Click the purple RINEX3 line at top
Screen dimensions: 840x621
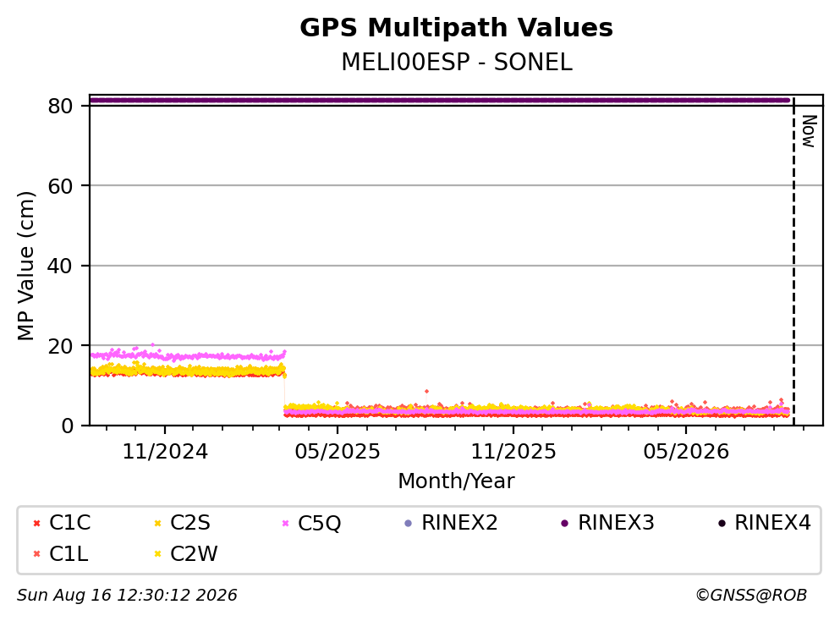click(439, 100)
